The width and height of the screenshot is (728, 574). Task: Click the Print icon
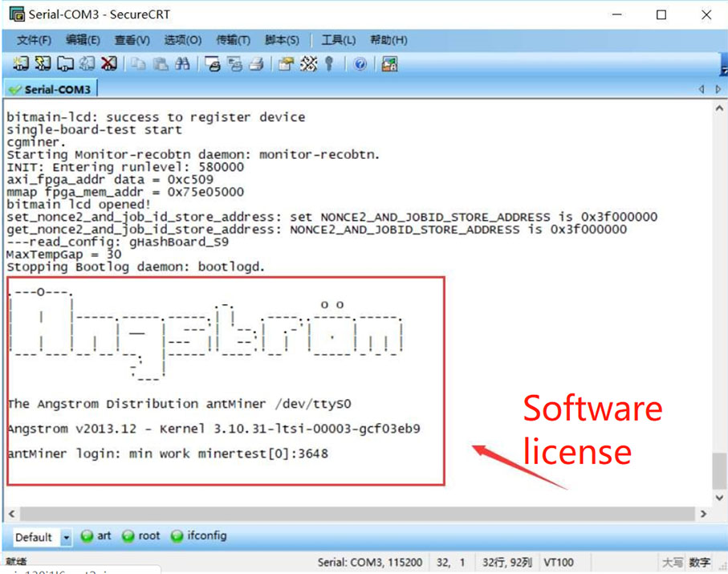(x=255, y=64)
